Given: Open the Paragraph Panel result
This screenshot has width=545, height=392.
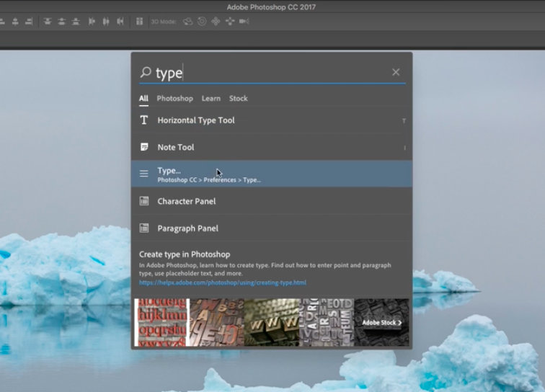Looking at the screenshot, I should point(272,228).
